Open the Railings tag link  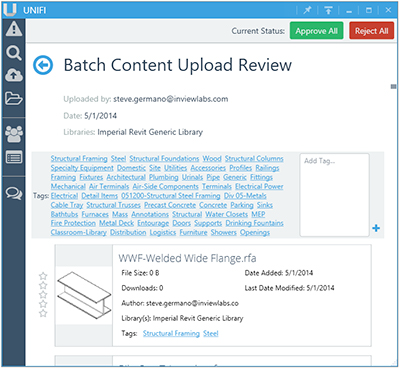tap(267, 168)
